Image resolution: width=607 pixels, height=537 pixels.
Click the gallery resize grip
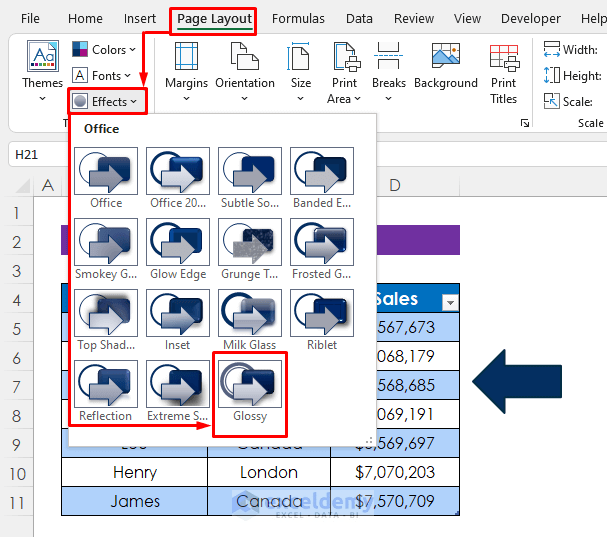(369, 441)
